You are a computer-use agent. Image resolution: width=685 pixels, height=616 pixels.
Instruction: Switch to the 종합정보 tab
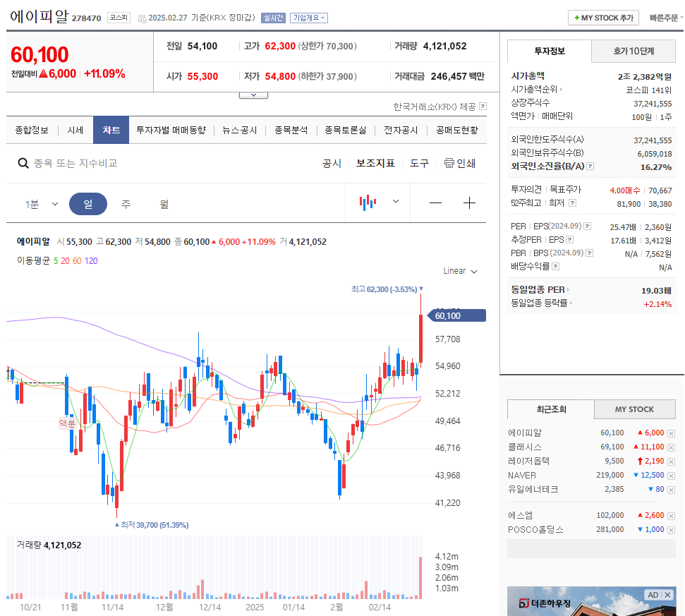tap(32, 131)
